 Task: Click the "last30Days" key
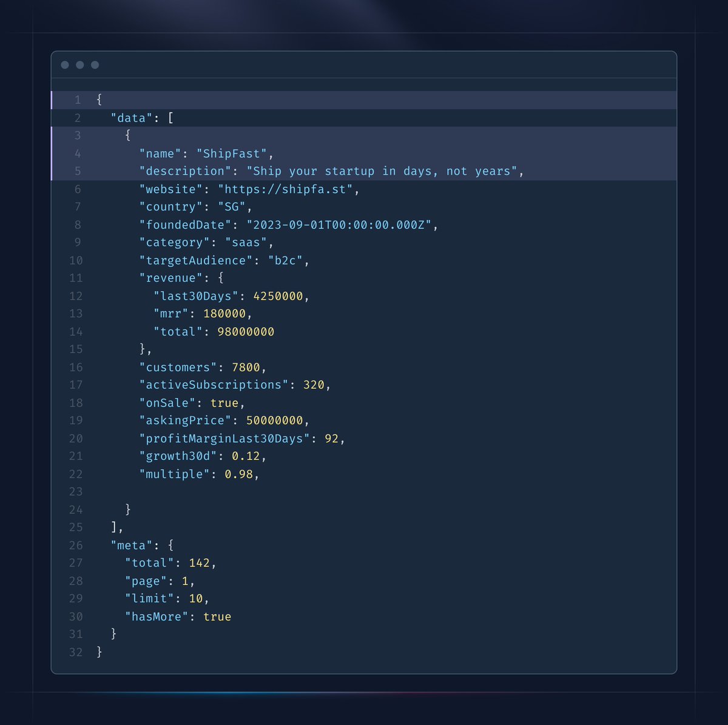point(196,296)
